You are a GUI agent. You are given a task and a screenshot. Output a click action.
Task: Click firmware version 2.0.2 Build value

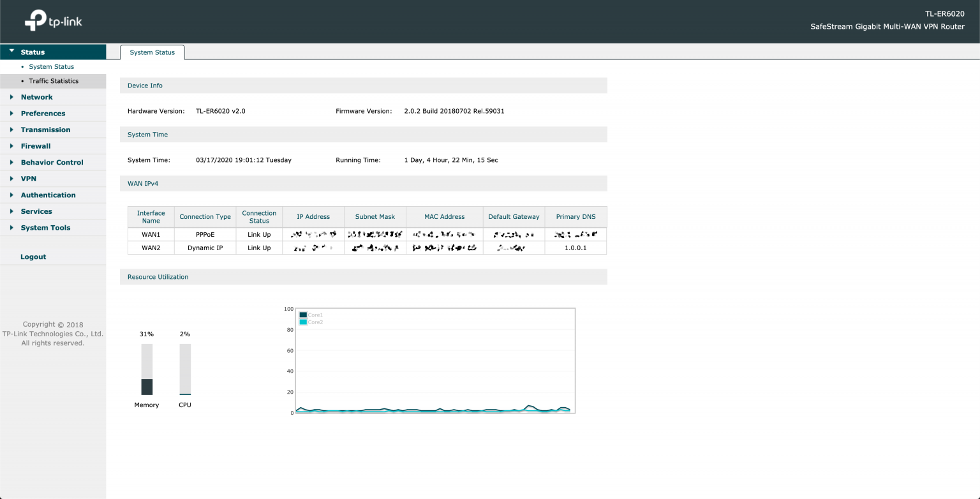(454, 111)
